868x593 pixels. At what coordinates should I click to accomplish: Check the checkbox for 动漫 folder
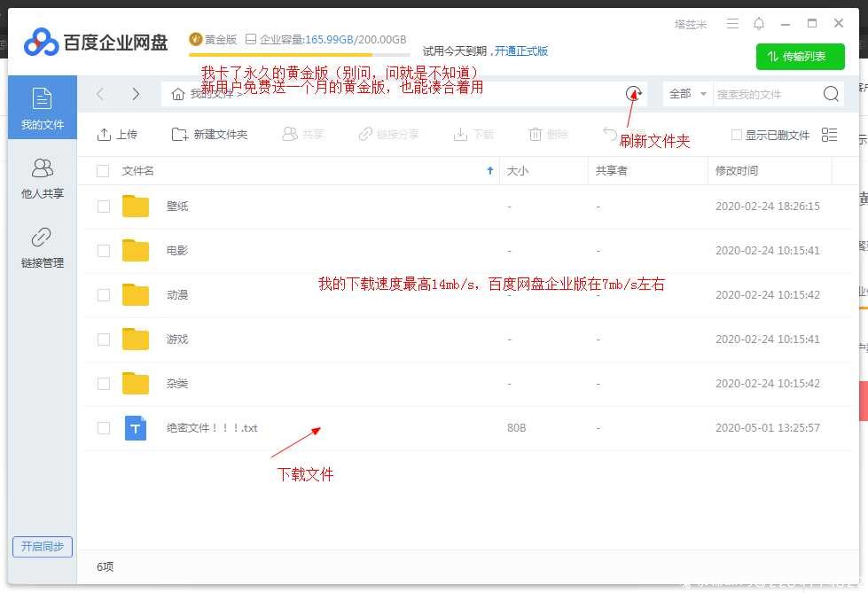[x=104, y=295]
